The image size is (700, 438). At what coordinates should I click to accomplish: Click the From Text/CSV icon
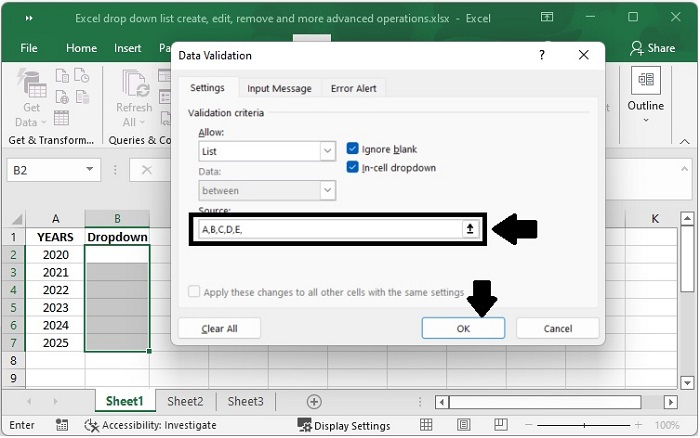tap(62, 76)
